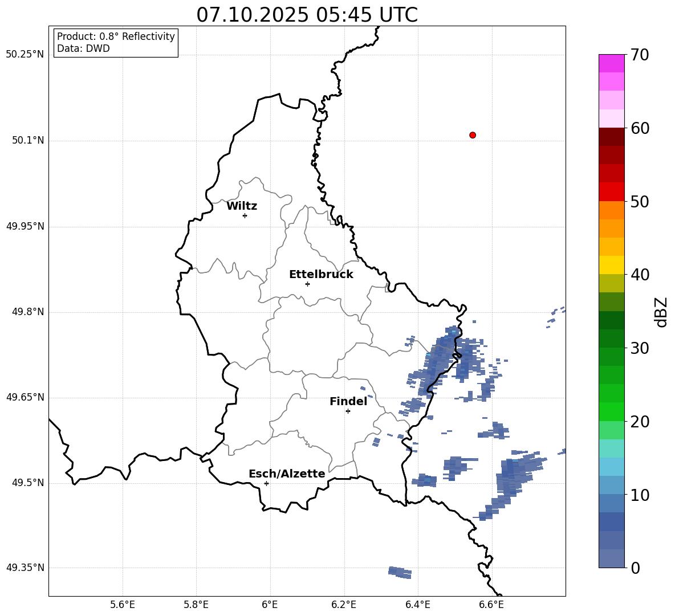Click the 49.35°N latitude label
Screen dimensions: 675x616
(x=25, y=568)
